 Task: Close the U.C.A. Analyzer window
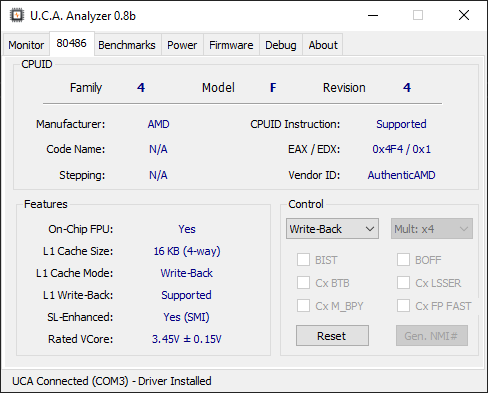[464, 15]
